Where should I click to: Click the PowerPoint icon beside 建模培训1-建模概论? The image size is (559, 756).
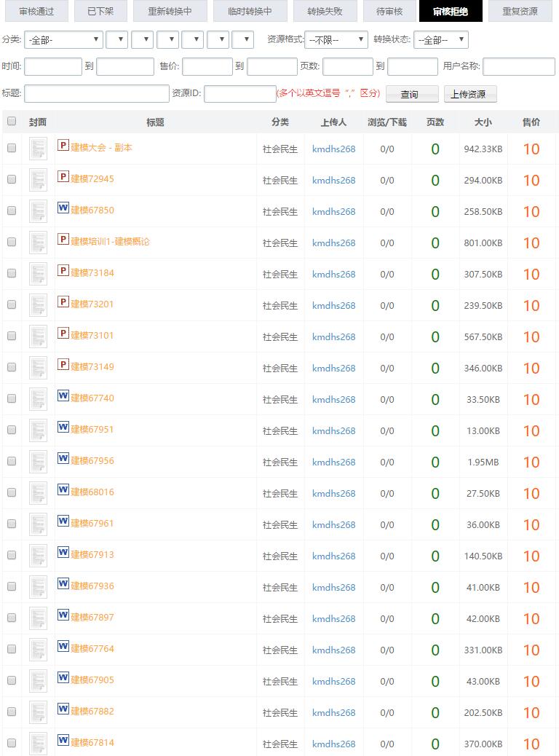63,240
